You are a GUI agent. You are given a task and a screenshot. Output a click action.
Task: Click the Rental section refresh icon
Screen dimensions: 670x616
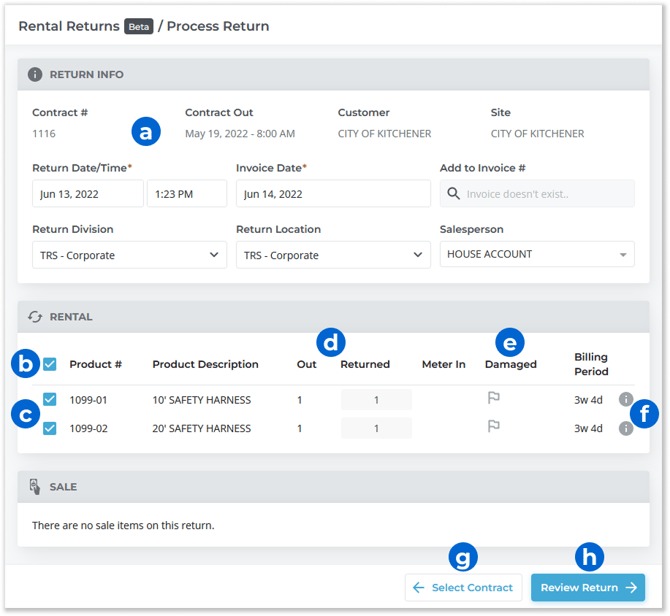[35, 317]
